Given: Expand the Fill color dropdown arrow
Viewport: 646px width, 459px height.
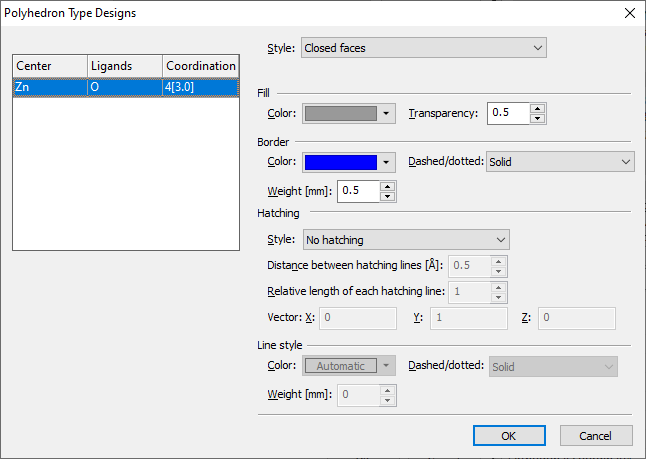Looking at the screenshot, I should pyautogui.click(x=387, y=114).
